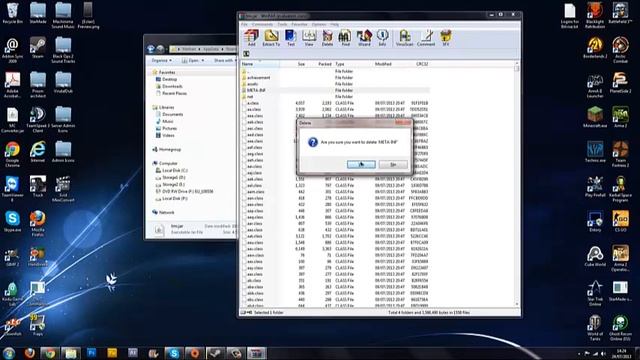Open the Windows Start button
The height and width of the screenshot is (360, 640).
click(9, 353)
